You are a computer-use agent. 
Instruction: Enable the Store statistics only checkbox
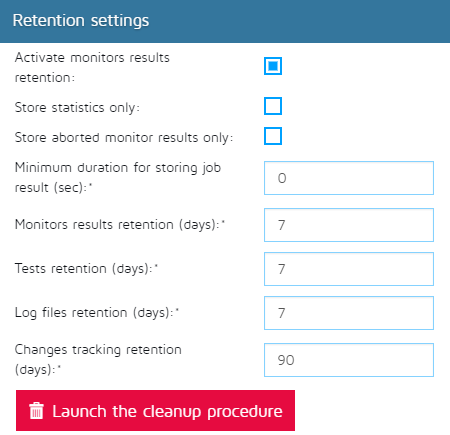(x=273, y=106)
